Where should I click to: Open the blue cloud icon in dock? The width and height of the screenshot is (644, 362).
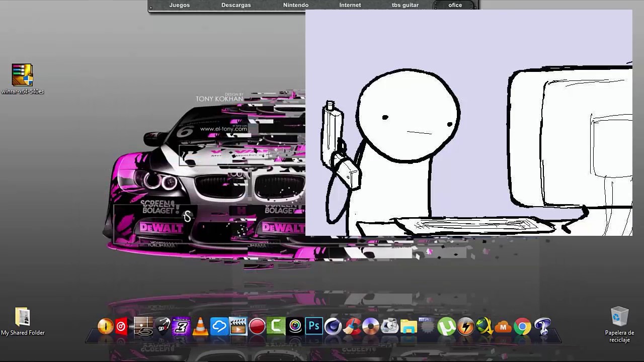click(x=219, y=327)
